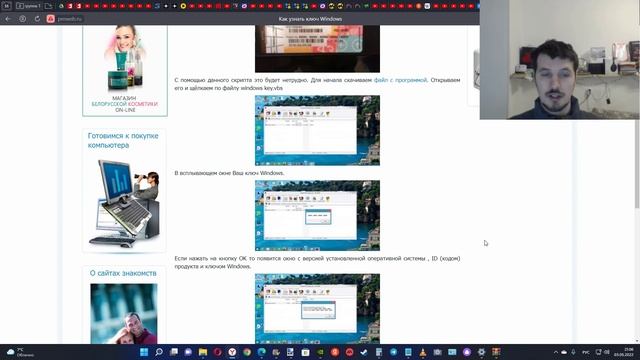
Task: Click the computer with binoculars sidebar image
Action: coord(124,203)
